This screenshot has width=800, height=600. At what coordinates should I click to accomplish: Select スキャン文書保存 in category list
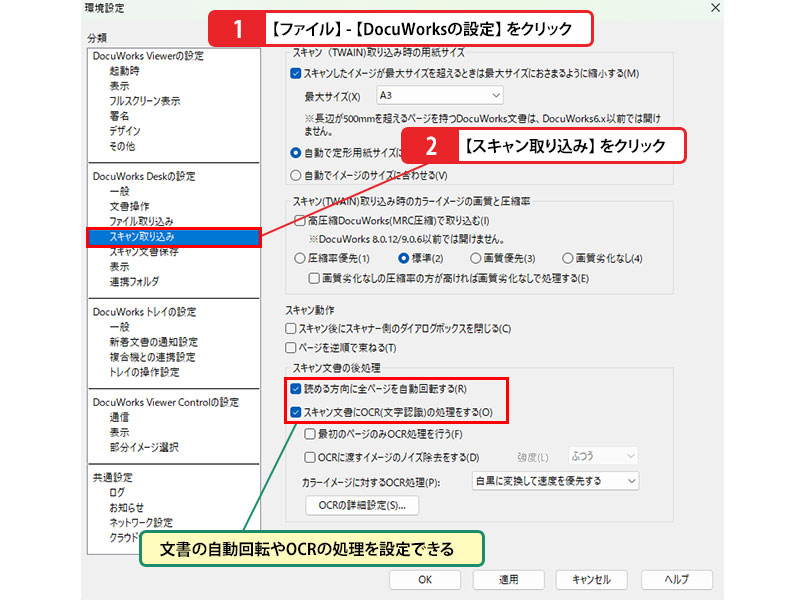point(144,252)
